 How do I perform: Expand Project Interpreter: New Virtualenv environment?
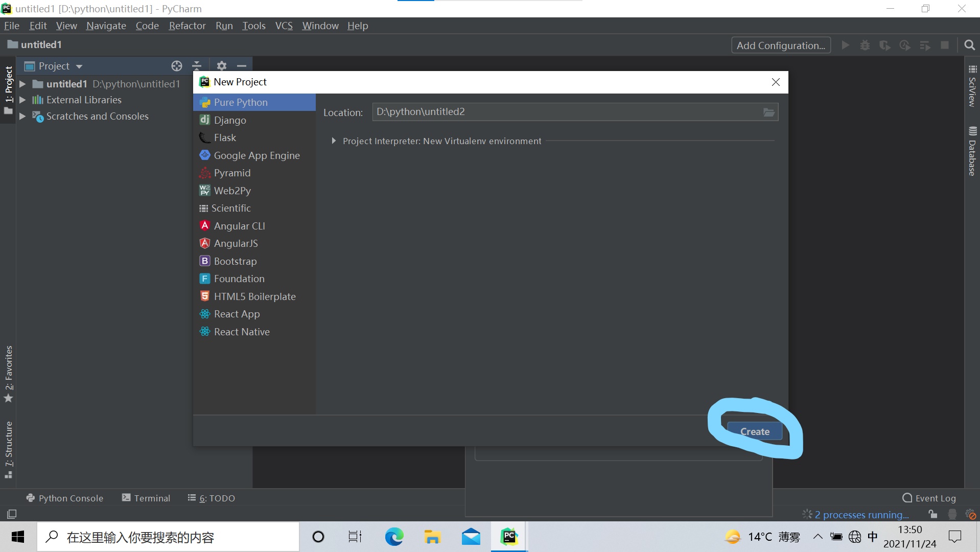(334, 141)
